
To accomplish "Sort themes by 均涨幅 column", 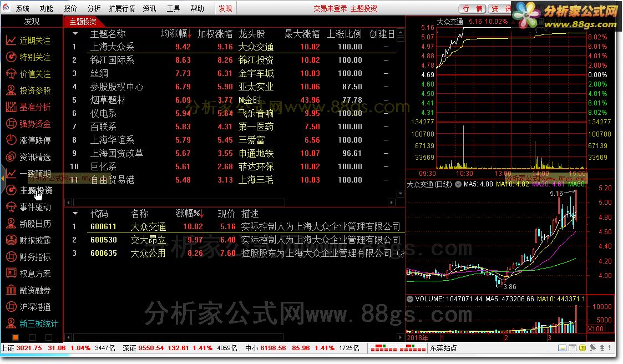I will 176,34.
